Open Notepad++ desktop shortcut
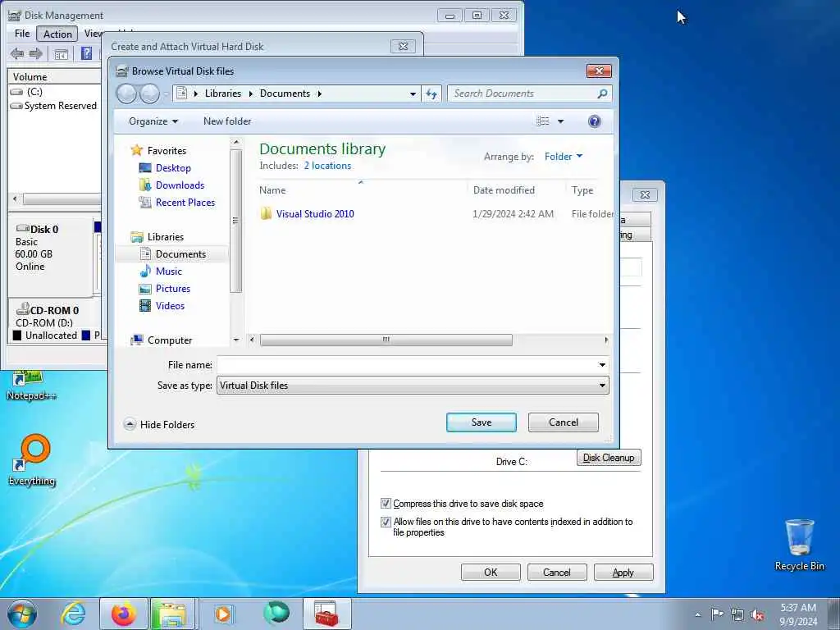 [31, 386]
